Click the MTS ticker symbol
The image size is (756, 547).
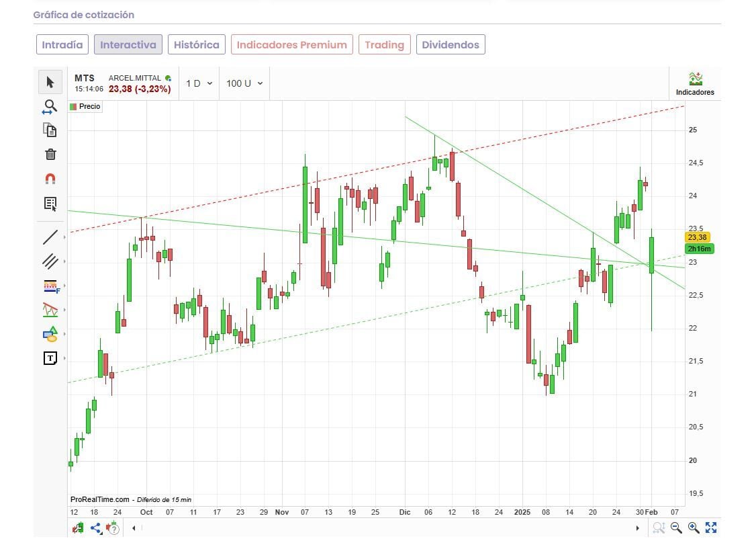click(85, 78)
